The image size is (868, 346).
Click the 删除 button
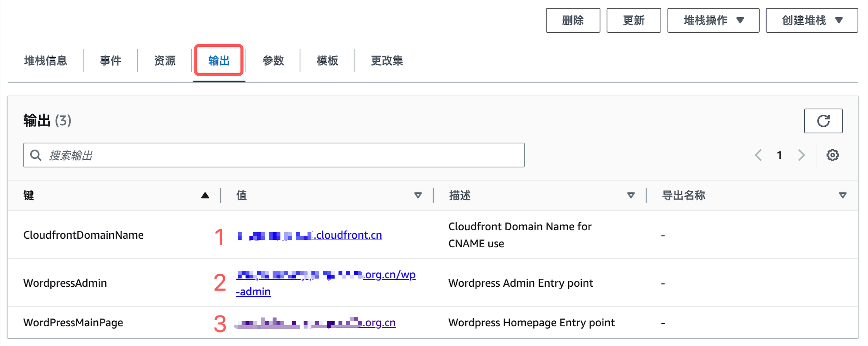[x=573, y=21]
